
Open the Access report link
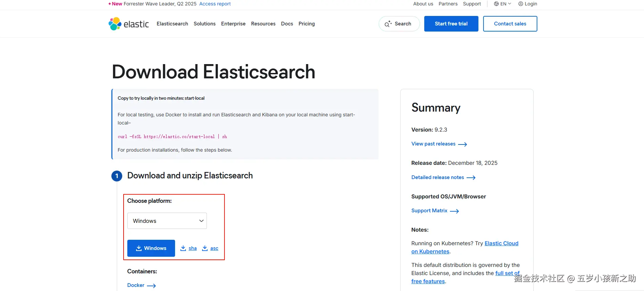coord(215,4)
